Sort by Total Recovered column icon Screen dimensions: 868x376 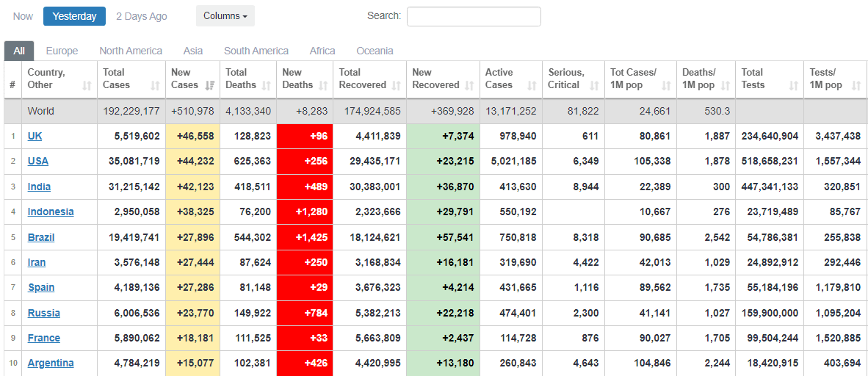(x=397, y=85)
